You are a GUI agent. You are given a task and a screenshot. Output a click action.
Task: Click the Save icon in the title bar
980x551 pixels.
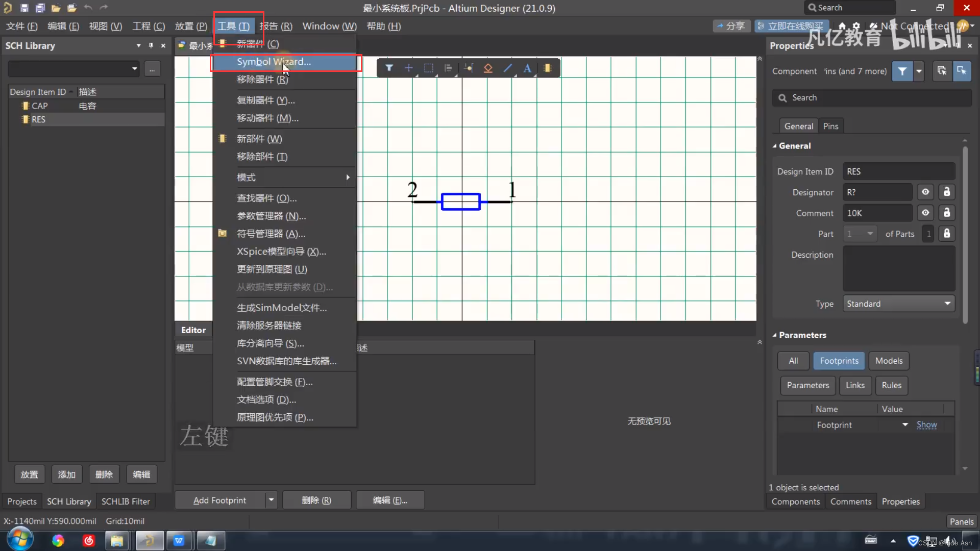pos(24,8)
